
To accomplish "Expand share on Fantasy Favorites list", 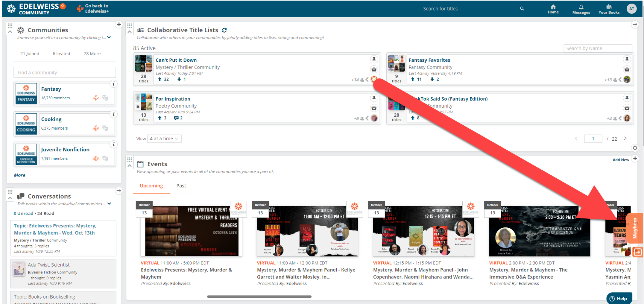I will (x=620, y=80).
